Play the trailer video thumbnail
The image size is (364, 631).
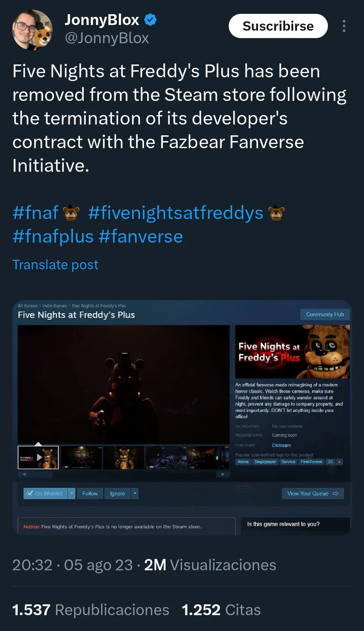[x=38, y=457]
